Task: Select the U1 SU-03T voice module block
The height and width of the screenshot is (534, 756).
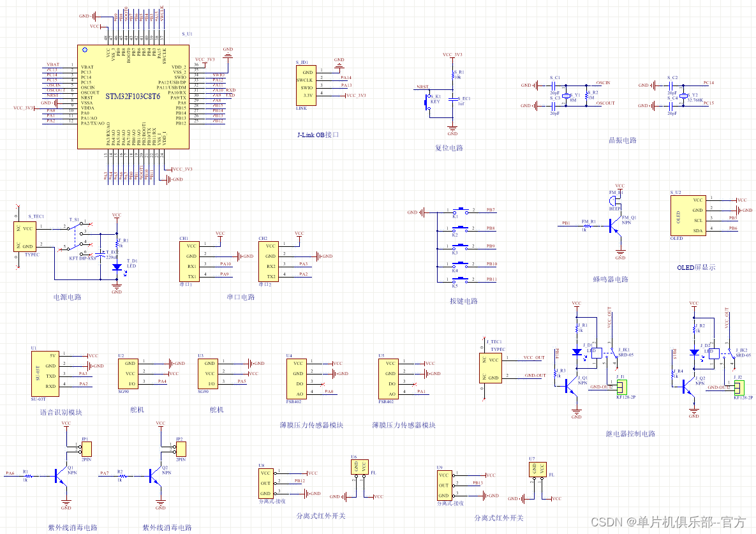Action: [45, 373]
